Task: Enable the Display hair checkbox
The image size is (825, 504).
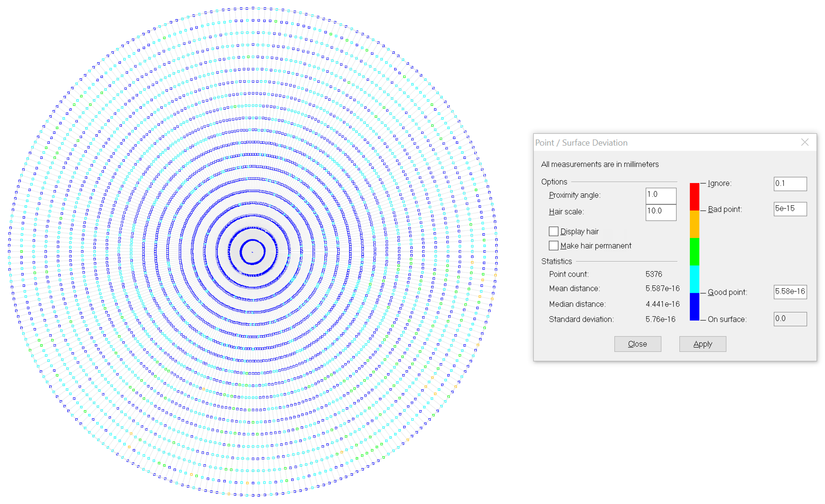Action: [x=554, y=231]
